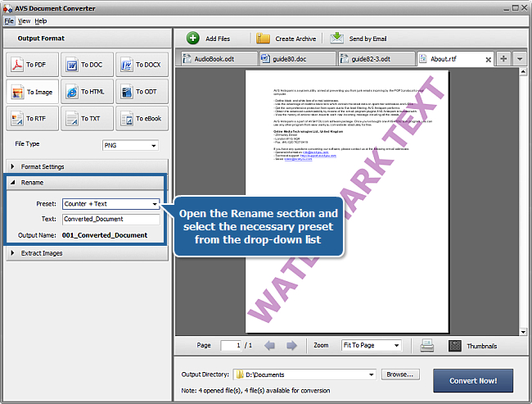
Task: Switch to the guide80.doc tab
Action: pyautogui.click(x=298, y=59)
